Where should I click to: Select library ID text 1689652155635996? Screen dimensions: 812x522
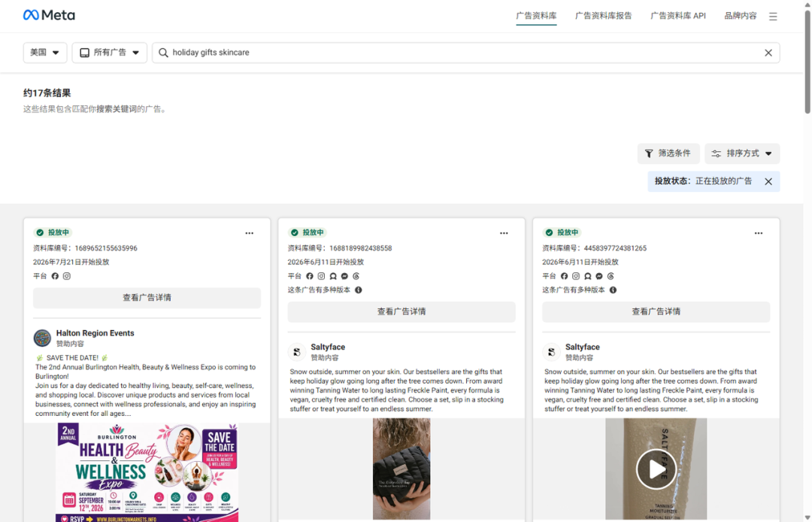[106, 248]
